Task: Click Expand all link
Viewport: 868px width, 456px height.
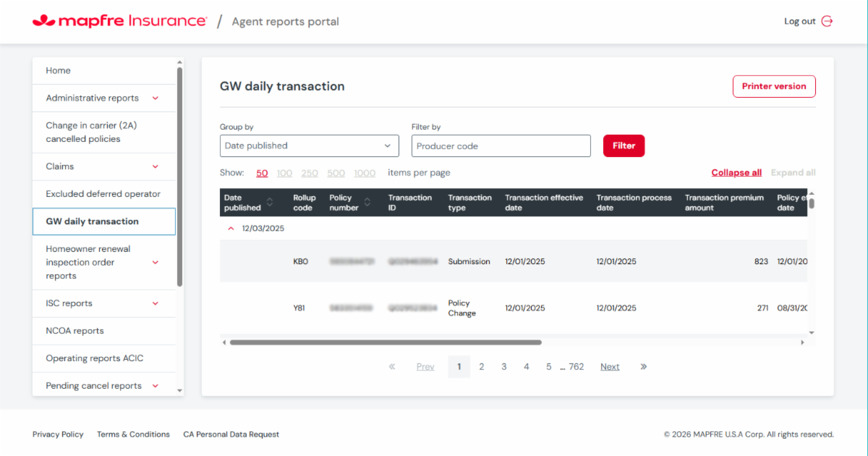Action: pyautogui.click(x=793, y=173)
